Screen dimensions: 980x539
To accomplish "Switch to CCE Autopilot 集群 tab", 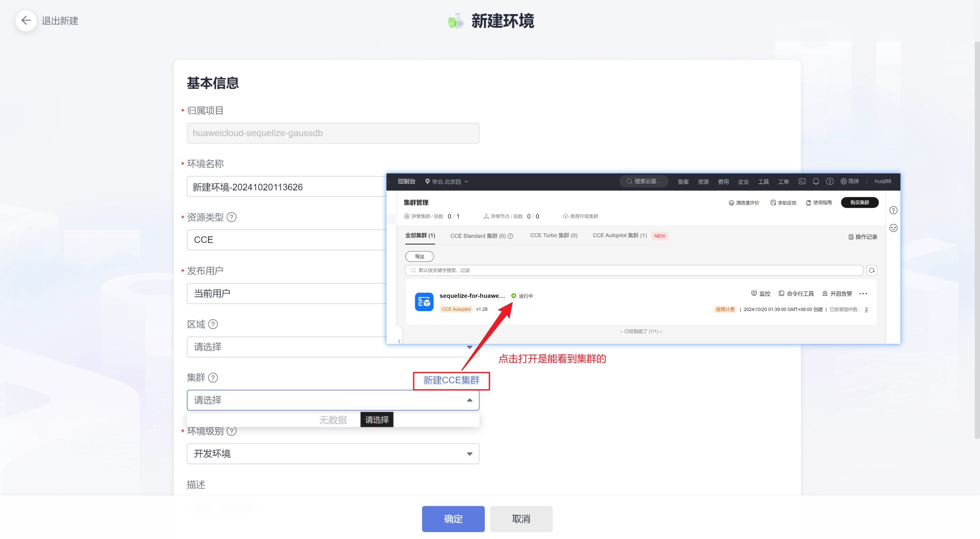I will pos(619,236).
